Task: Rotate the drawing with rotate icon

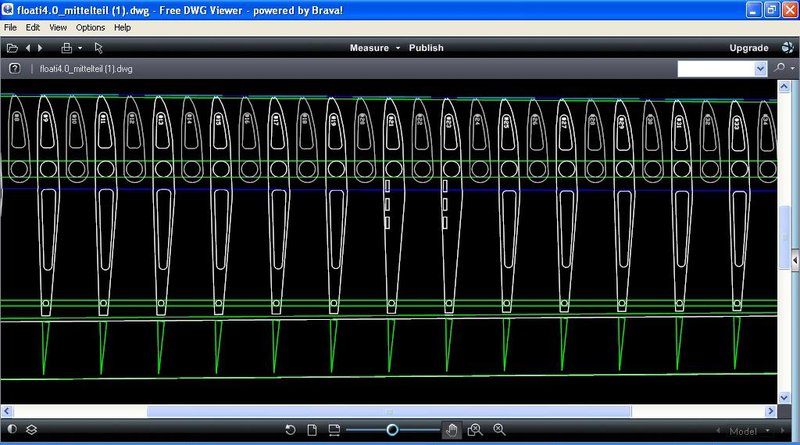Action: click(290, 430)
